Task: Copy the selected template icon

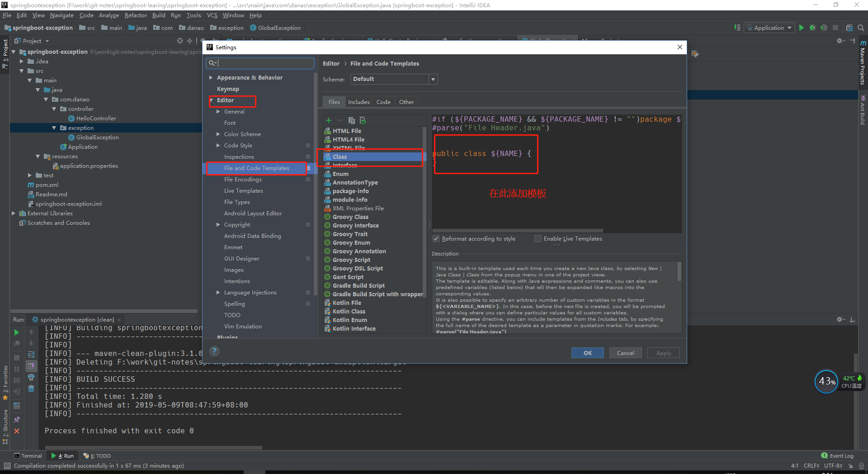Action: (351, 120)
